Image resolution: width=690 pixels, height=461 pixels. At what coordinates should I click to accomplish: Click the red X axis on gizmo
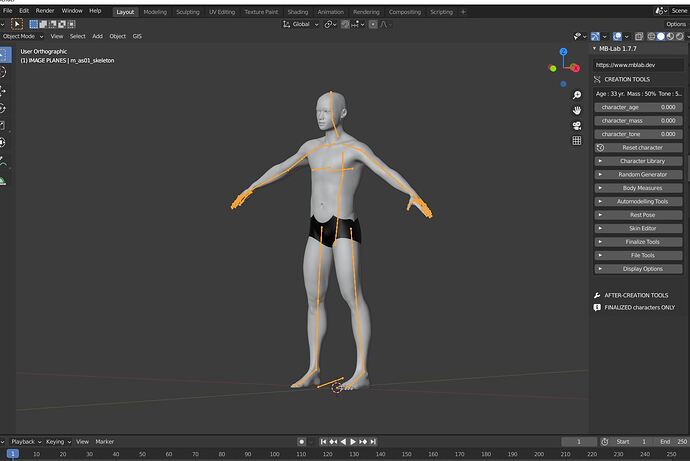pyautogui.click(x=575, y=68)
